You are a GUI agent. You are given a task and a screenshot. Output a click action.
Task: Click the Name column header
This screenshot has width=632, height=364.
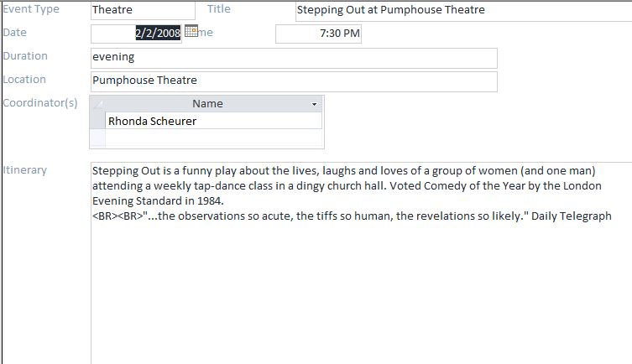click(x=206, y=104)
